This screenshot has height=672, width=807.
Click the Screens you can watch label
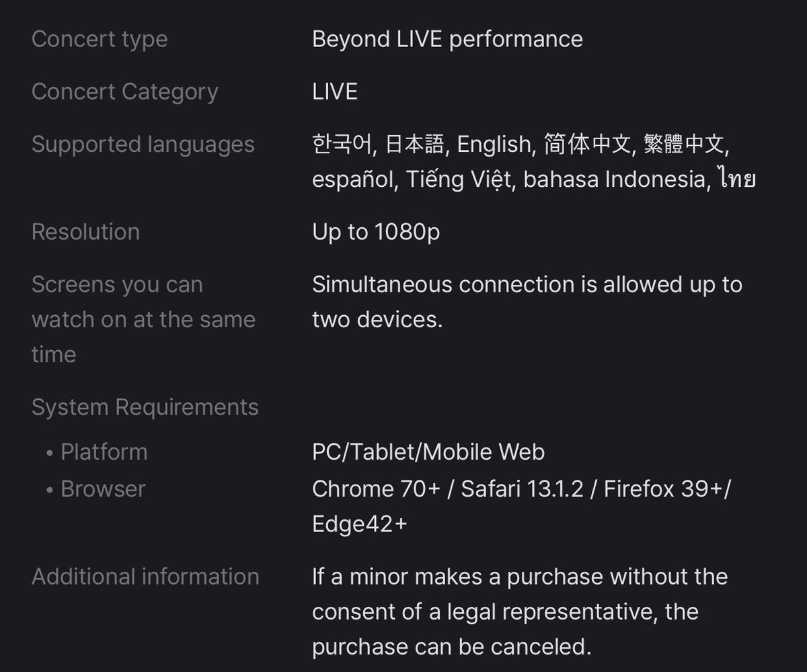(x=143, y=319)
